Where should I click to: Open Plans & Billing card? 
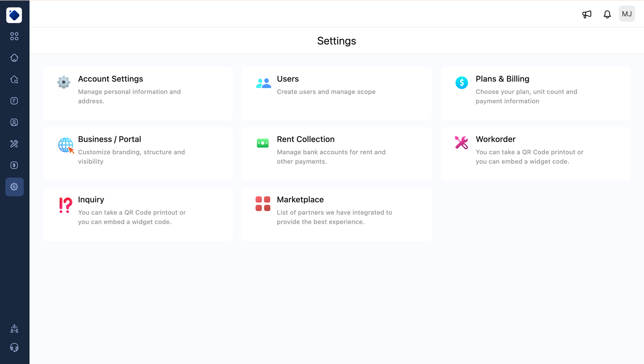pyautogui.click(x=535, y=93)
